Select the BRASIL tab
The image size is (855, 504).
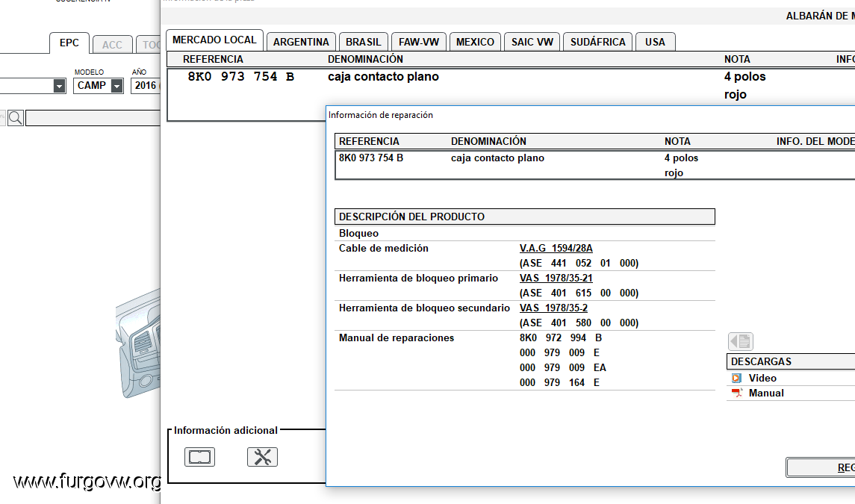coord(363,42)
